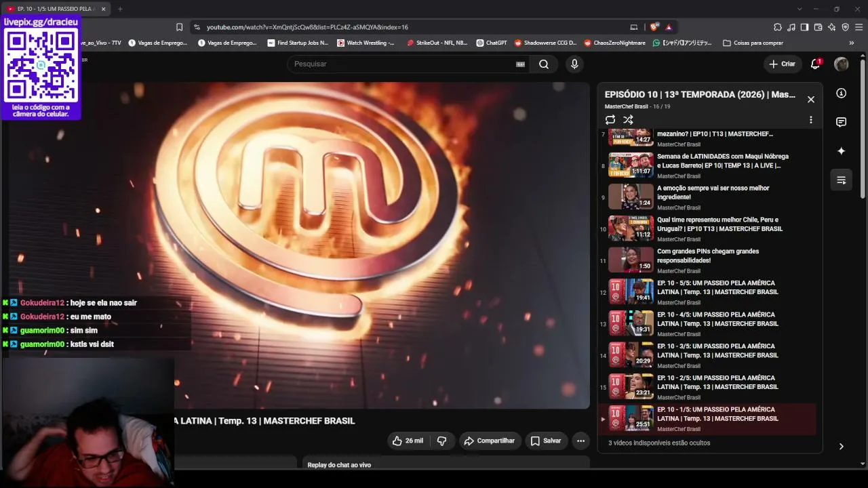Open more actions menu below video
The width and height of the screenshot is (868, 488).
click(580, 441)
